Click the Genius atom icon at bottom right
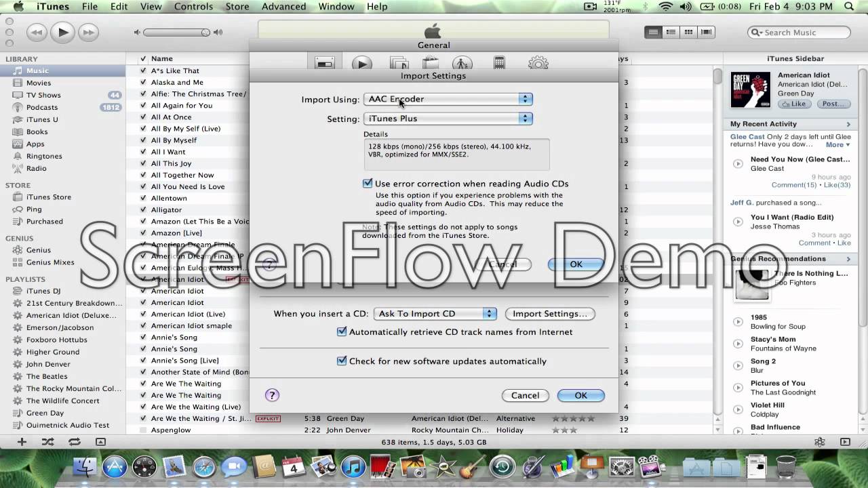The width and height of the screenshot is (868, 488). tap(820, 442)
